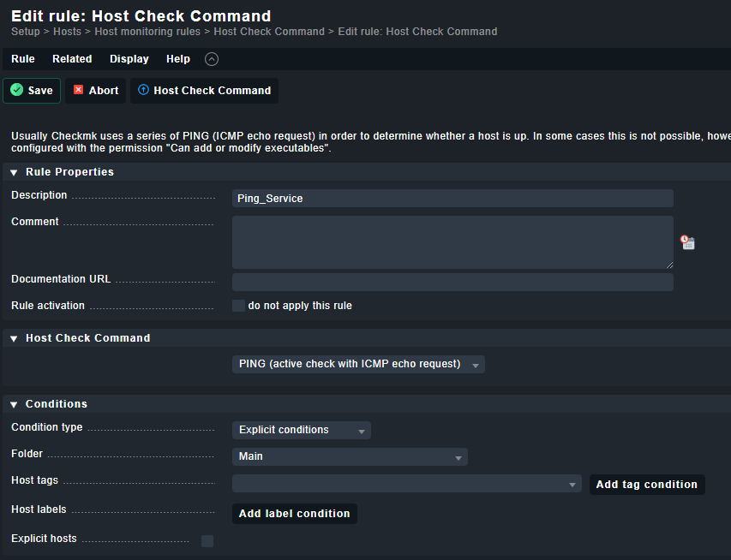
Task: Open the Condition type dropdown
Action: tap(302, 430)
